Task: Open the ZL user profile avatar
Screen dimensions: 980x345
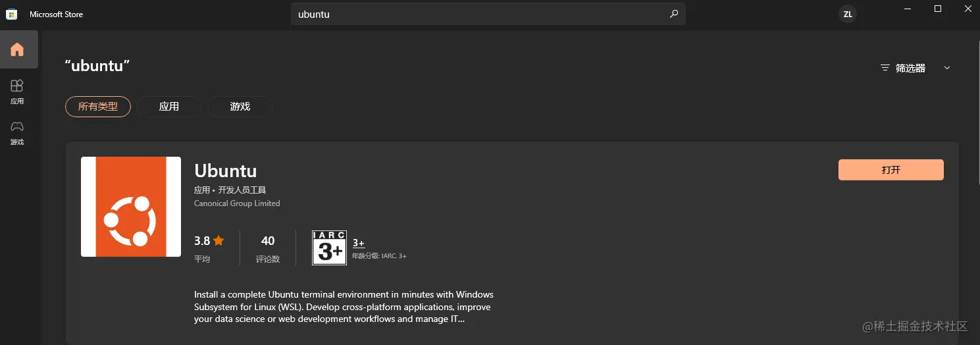Action: (x=848, y=14)
